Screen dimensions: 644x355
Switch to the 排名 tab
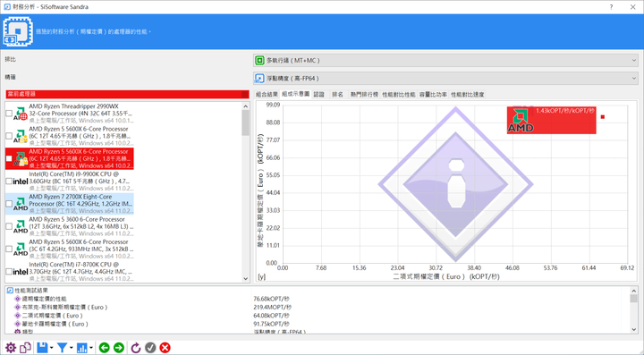[x=337, y=95]
